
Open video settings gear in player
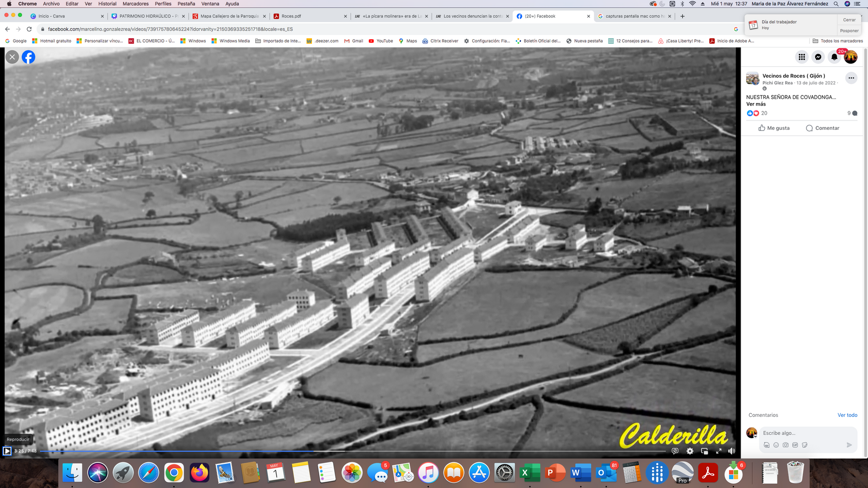pyautogui.click(x=690, y=451)
